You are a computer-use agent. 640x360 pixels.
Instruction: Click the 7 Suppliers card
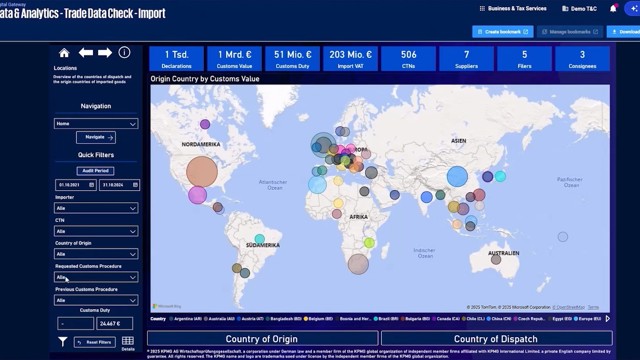click(x=466, y=59)
